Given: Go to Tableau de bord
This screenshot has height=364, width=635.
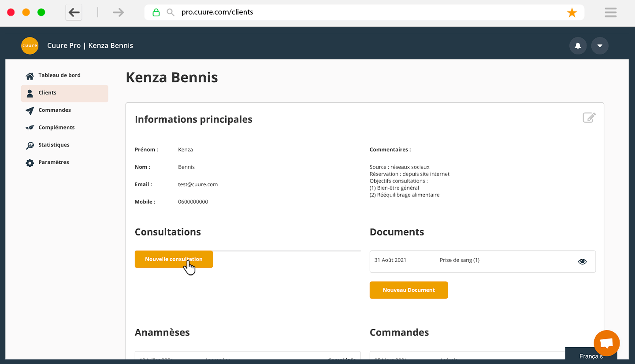Looking at the screenshot, I should [x=59, y=75].
